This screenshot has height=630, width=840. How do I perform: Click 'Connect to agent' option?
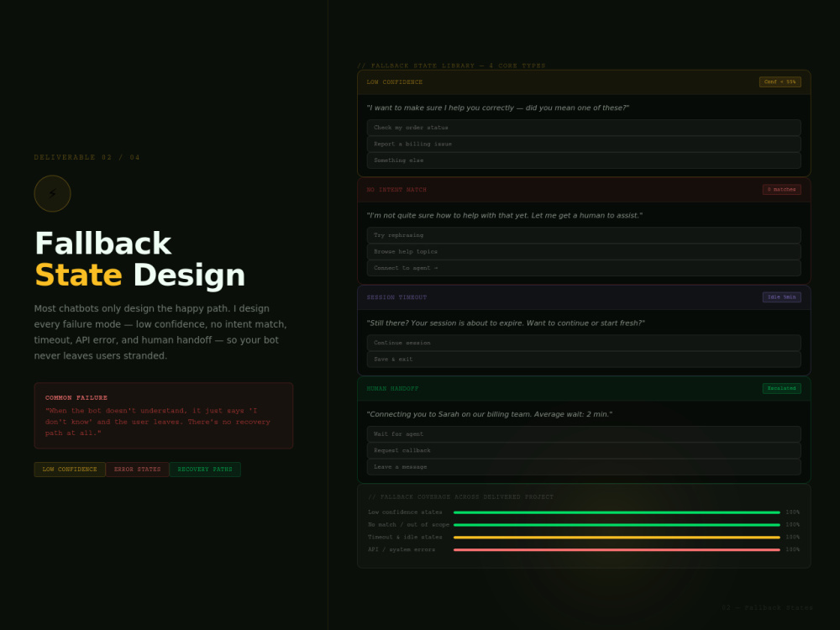point(584,268)
